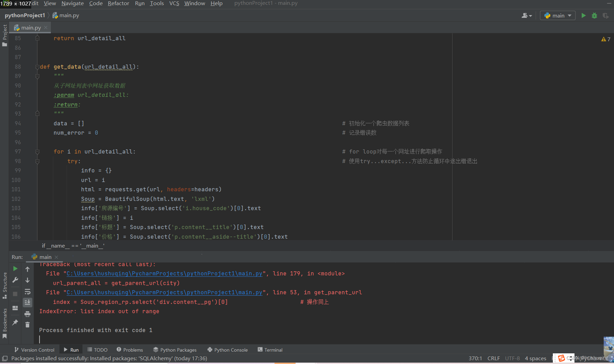Stop the running process
Viewport: 614px width, 364px height.
point(15,294)
